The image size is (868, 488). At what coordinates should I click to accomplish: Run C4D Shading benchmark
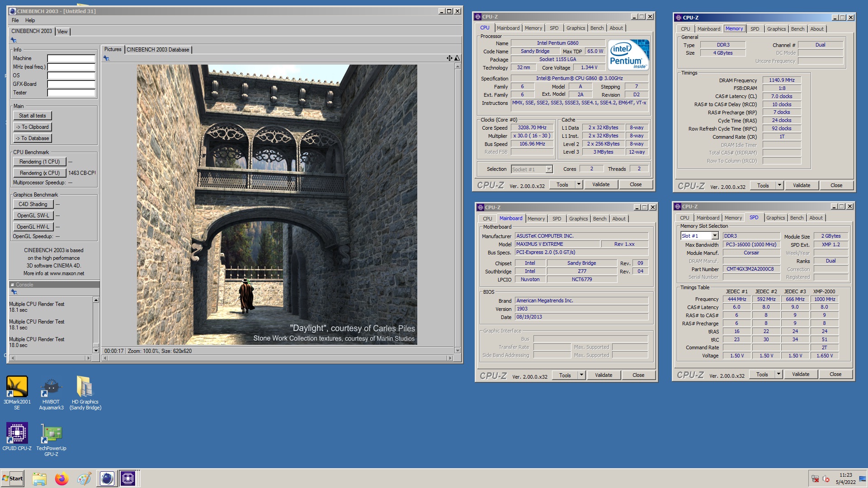(33, 204)
